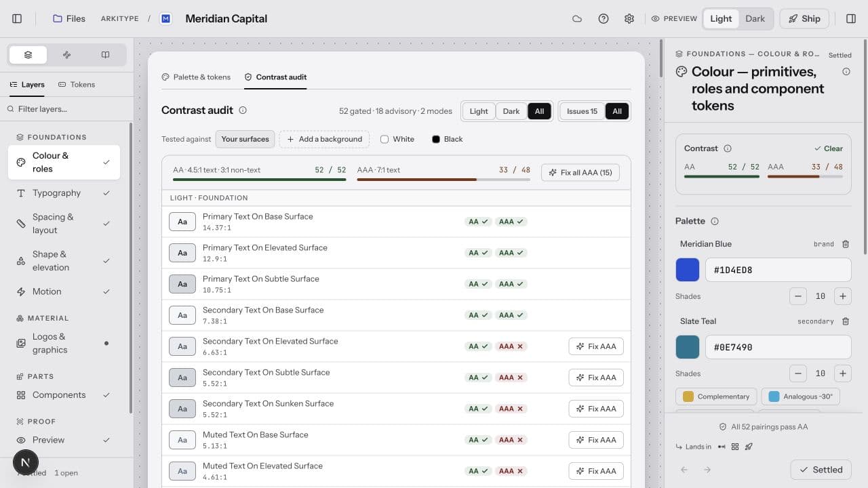
Task: Open the round N avatar button
Action: pos(25,463)
